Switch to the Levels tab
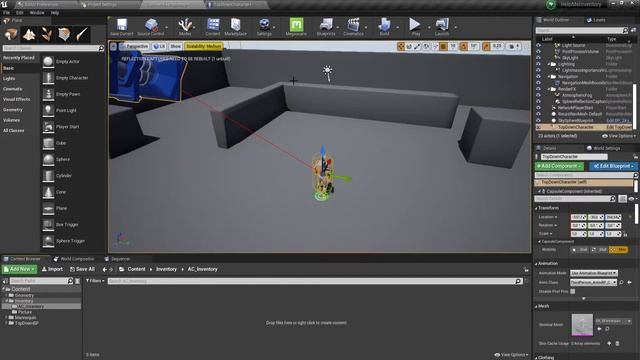 coord(596,20)
